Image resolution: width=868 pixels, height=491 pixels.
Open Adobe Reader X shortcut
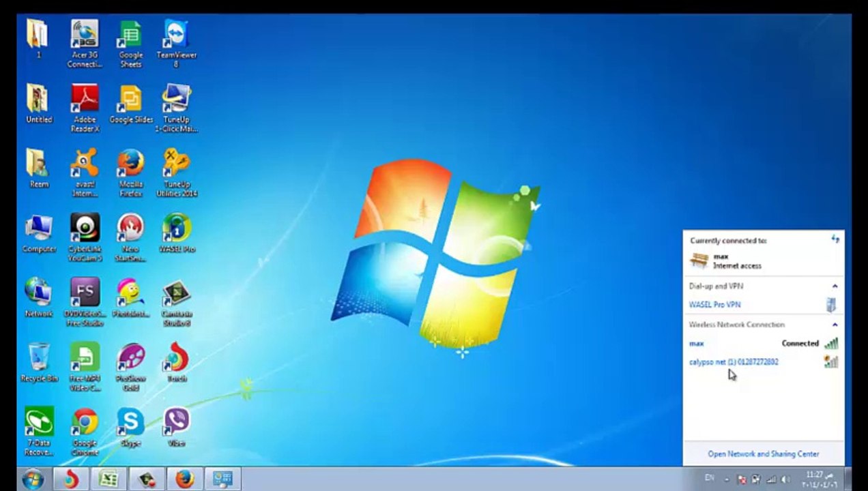pyautogui.click(x=85, y=108)
